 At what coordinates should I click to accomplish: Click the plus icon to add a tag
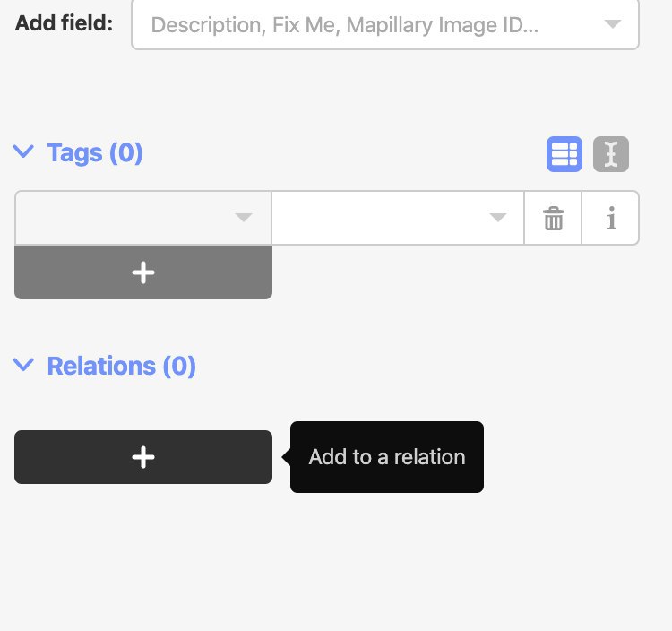pos(143,272)
